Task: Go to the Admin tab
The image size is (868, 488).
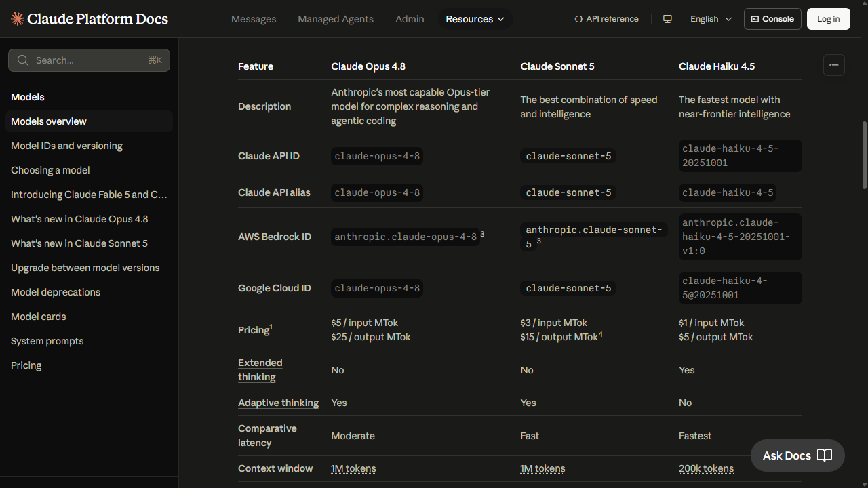Action: 410,19
